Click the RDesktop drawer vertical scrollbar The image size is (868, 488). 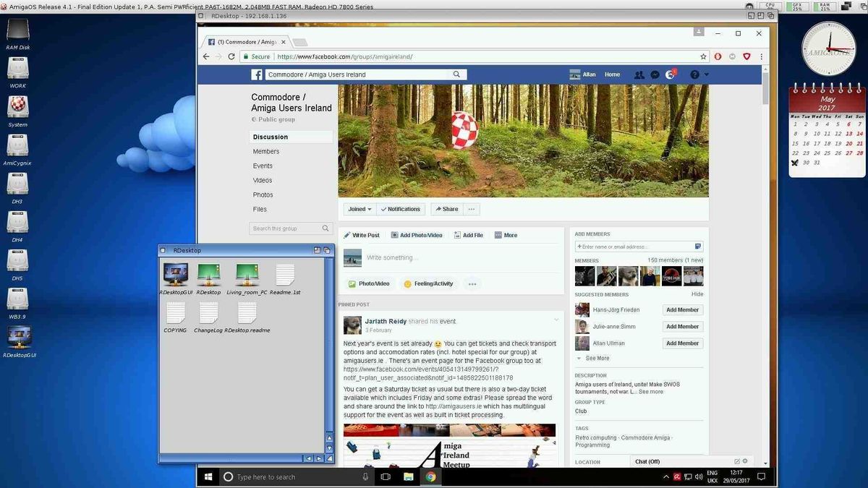click(x=329, y=340)
